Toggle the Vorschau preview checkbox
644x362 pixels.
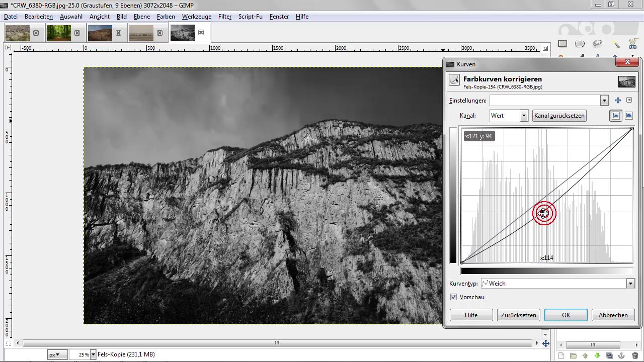tap(454, 297)
